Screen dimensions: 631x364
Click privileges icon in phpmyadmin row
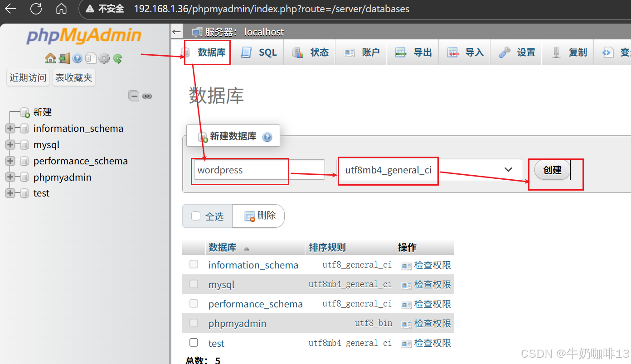407,324
